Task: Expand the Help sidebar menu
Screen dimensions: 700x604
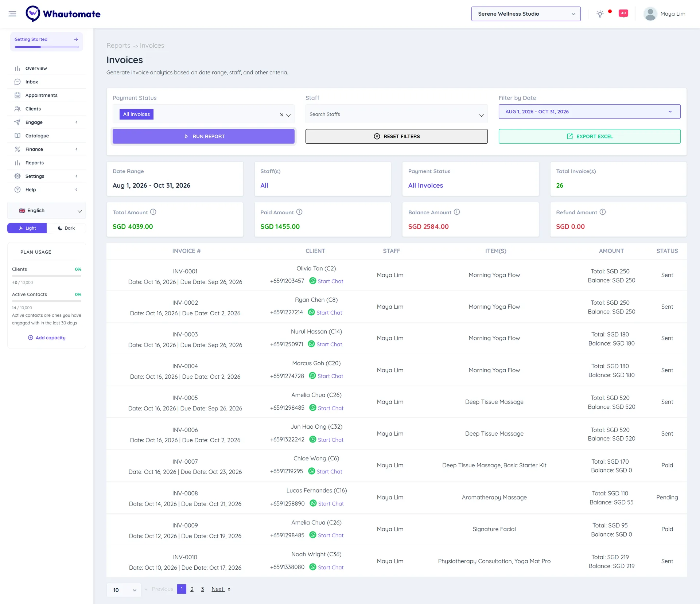Action: click(x=47, y=190)
